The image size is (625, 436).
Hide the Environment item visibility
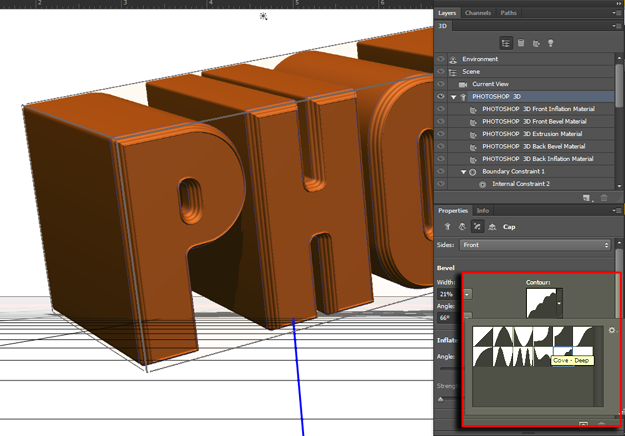pos(442,59)
